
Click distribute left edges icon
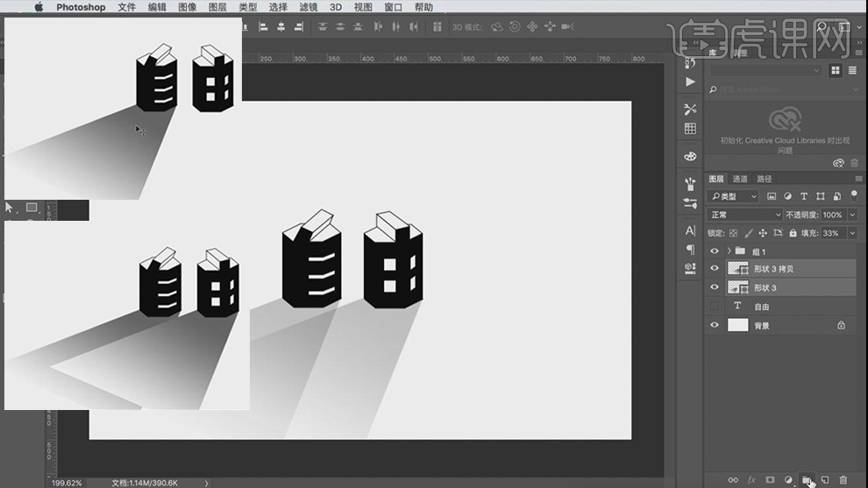coord(378,26)
